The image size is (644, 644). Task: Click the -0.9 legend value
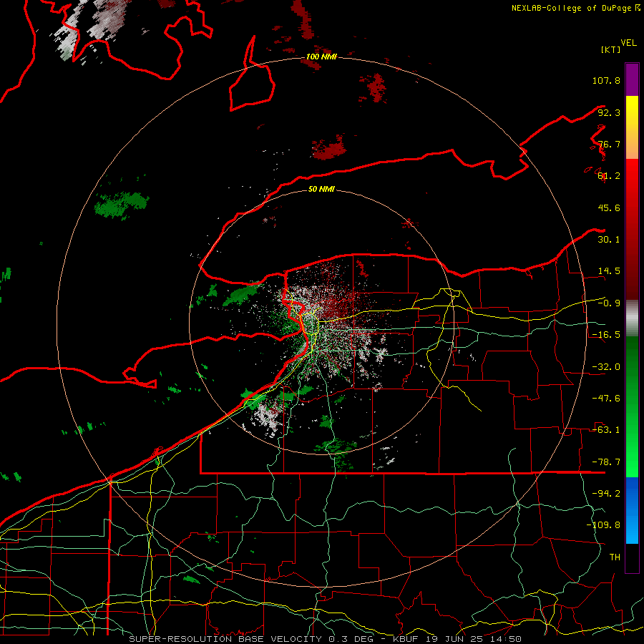pos(609,303)
